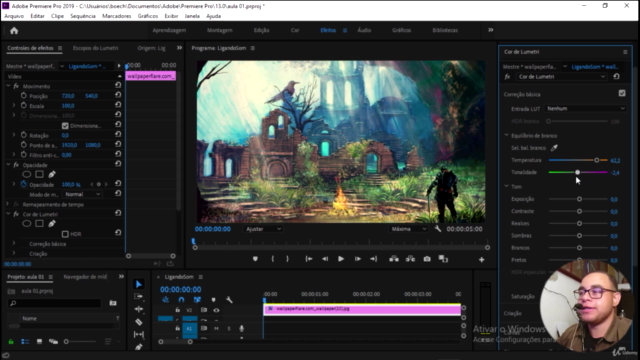Open Program monitor wrench settings
Image resolution: width=640 pixels, height=360 pixels.
click(x=438, y=229)
